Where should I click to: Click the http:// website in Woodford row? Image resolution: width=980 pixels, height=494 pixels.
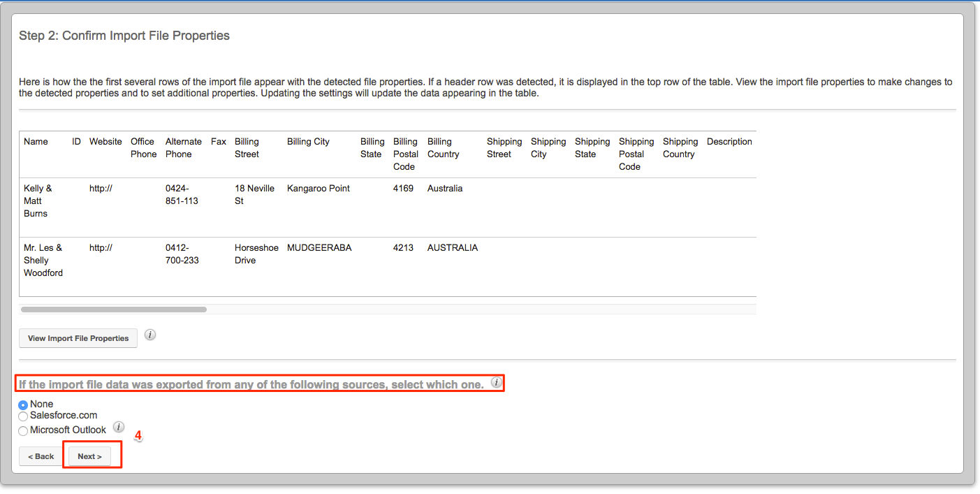click(x=101, y=247)
